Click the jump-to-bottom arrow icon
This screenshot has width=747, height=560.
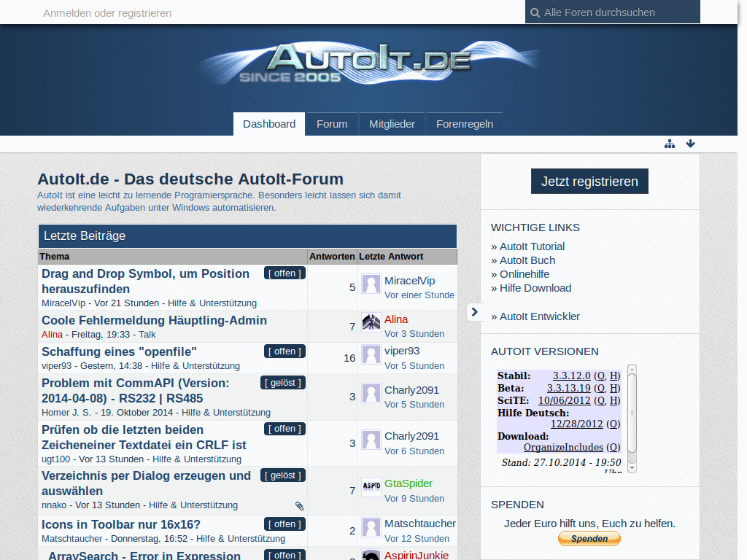[690, 144]
